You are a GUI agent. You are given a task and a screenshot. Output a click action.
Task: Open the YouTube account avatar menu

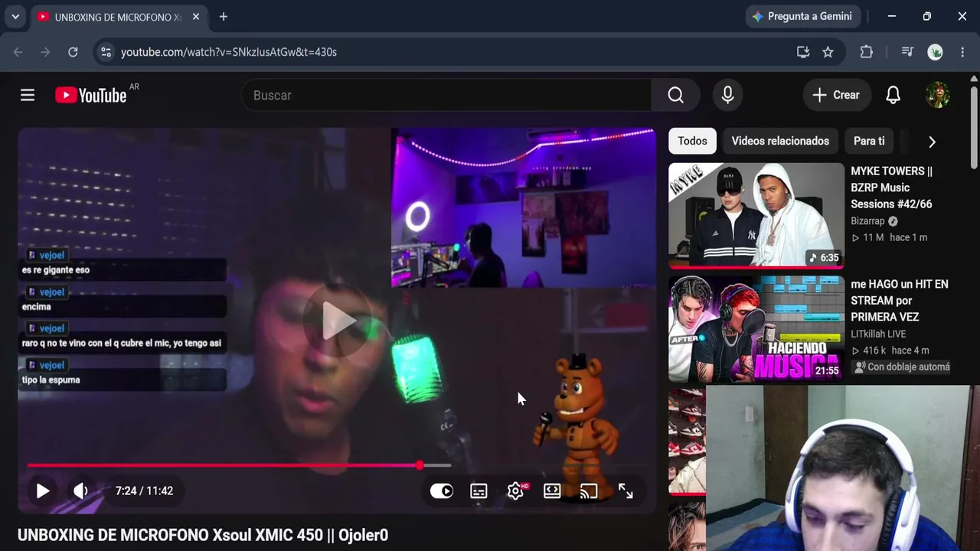pyautogui.click(x=938, y=95)
